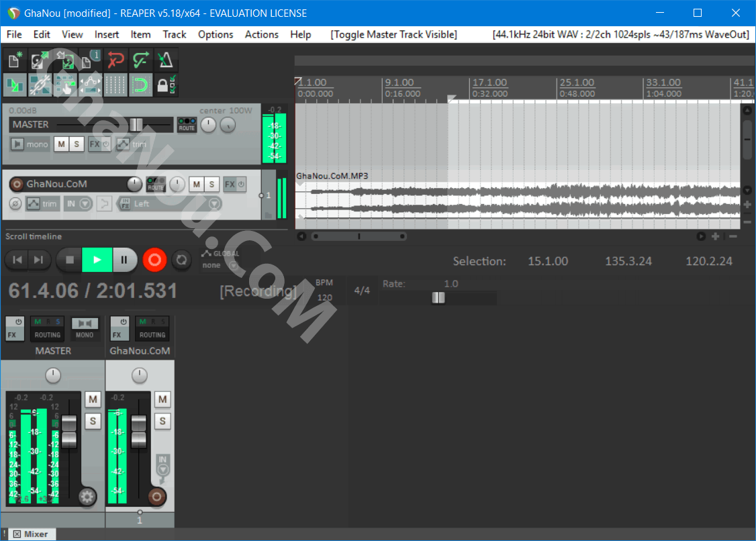Open Edit menu
The height and width of the screenshot is (541, 756).
point(42,34)
